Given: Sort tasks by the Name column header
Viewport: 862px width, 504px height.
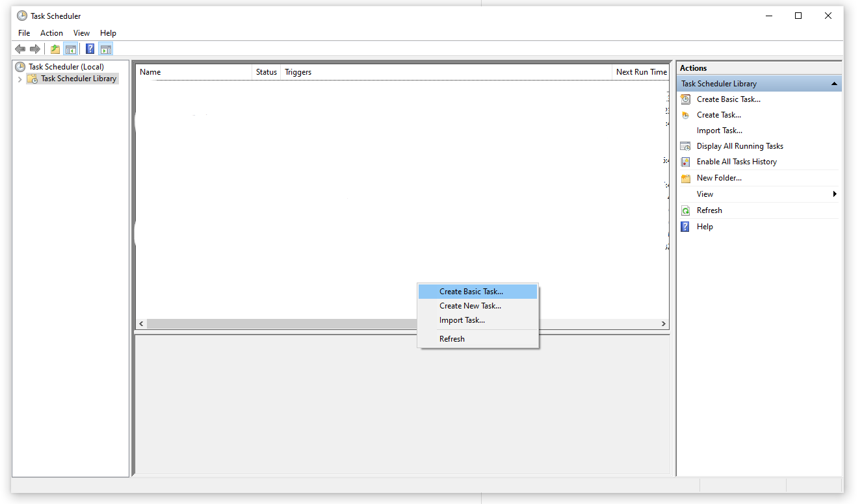Looking at the screenshot, I should (x=150, y=71).
